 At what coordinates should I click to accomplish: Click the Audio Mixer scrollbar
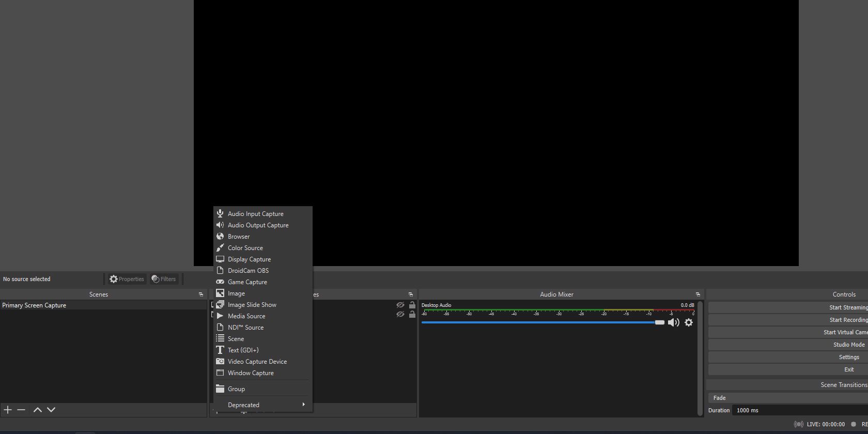700,359
